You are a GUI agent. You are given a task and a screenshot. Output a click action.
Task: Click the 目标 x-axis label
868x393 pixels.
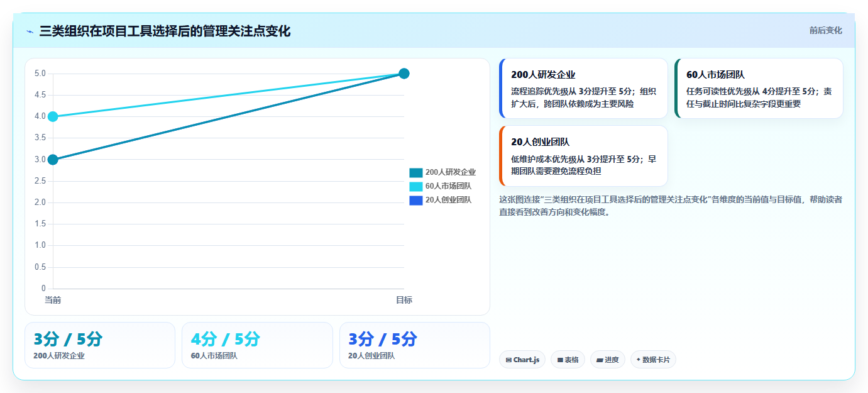404,300
